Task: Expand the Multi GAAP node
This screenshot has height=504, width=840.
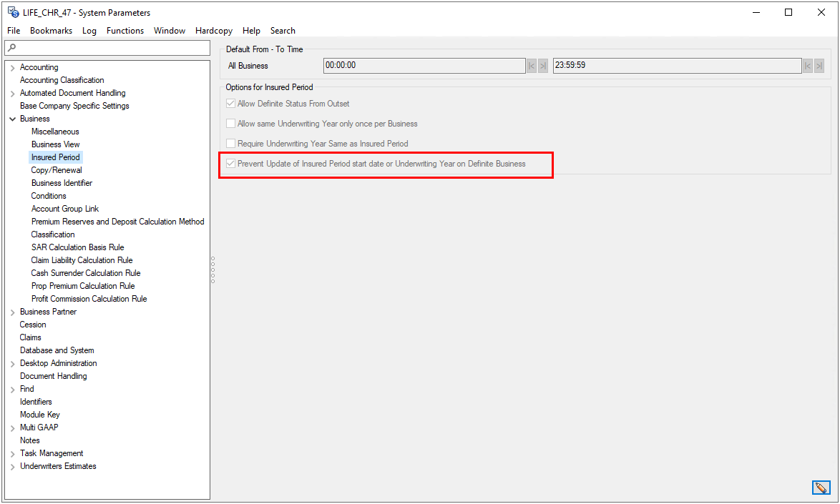Action: tap(13, 428)
